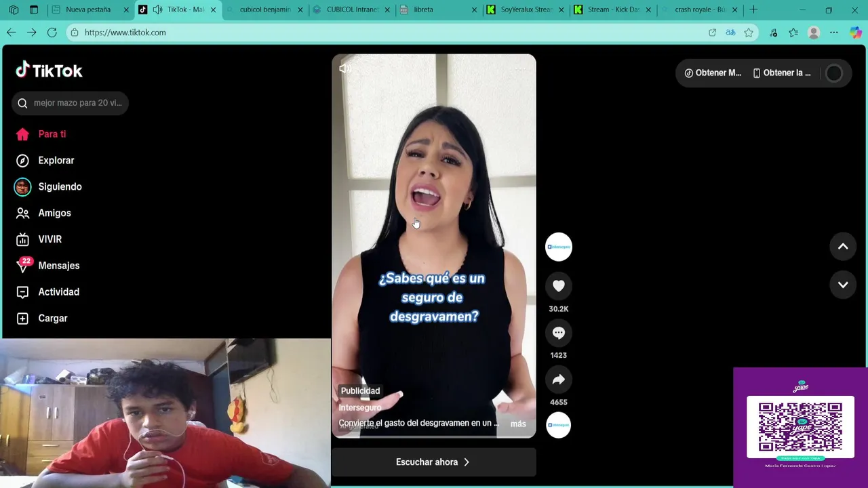Open Interseguro profile avatar above like button
The image size is (868, 488).
(559, 247)
